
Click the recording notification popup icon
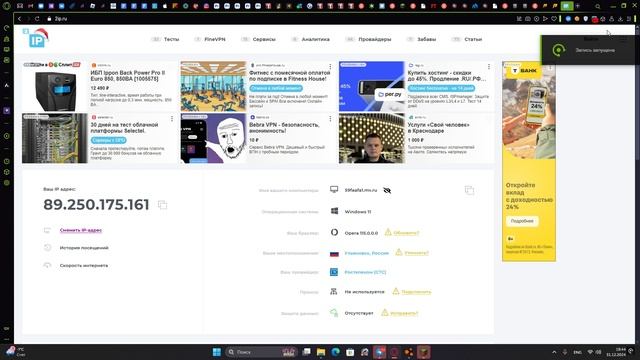558,50
